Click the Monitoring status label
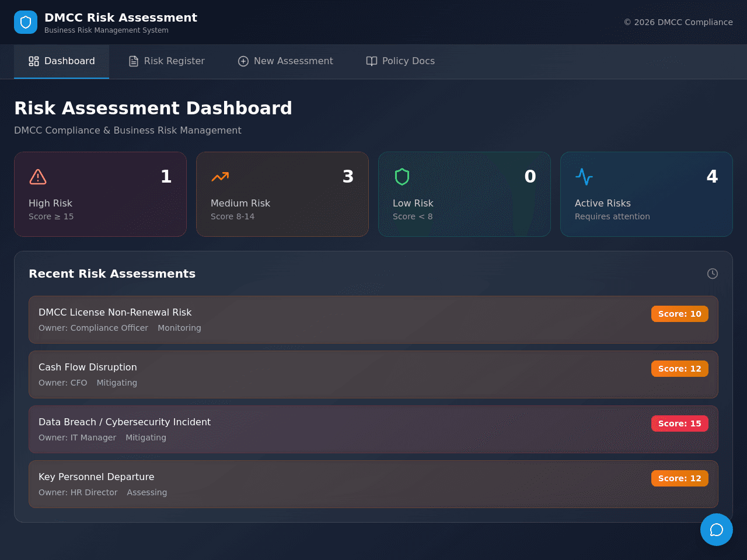This screenshot has width=747, height=560. (179, 328)
